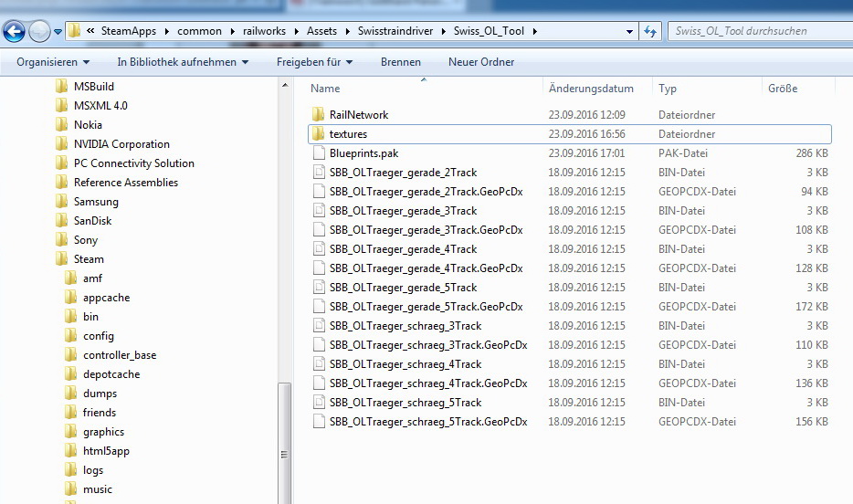
Task: Open the Organisieren menu
Action: 53,62
